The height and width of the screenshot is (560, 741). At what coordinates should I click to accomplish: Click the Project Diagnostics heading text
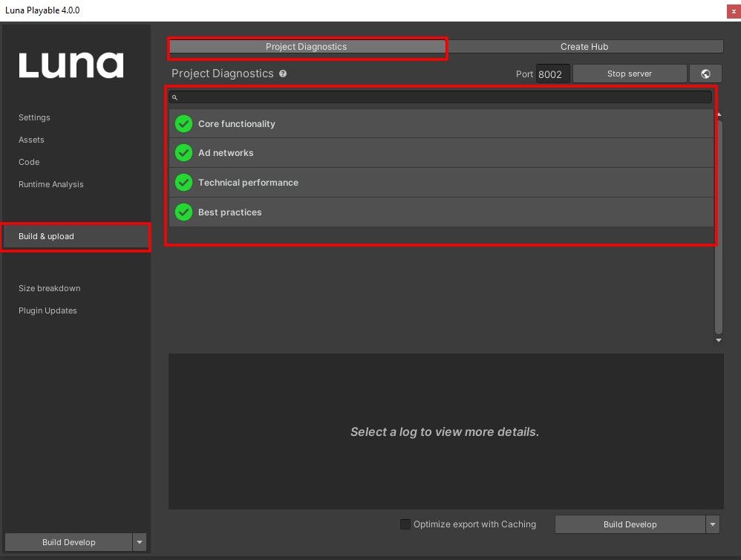click(x=223, y=74)
